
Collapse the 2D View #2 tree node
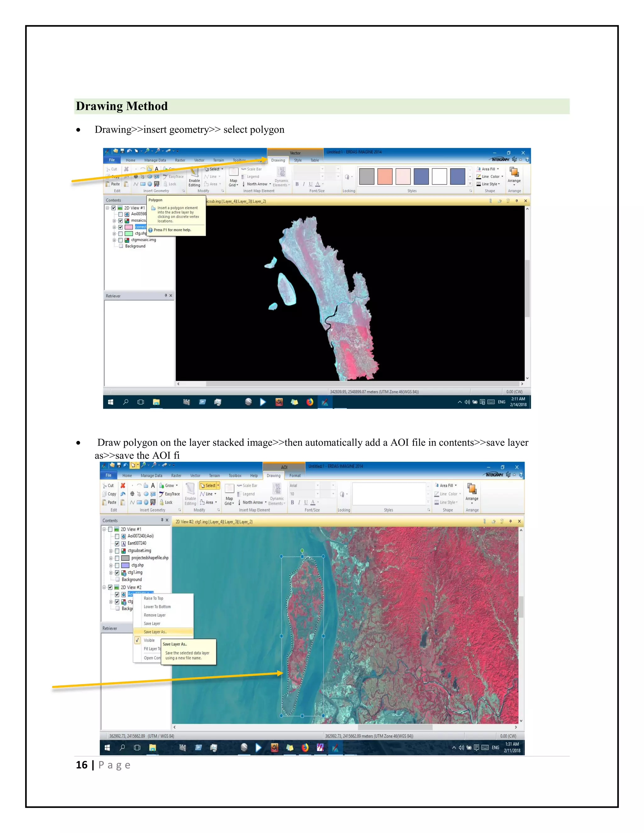point(104,588)
